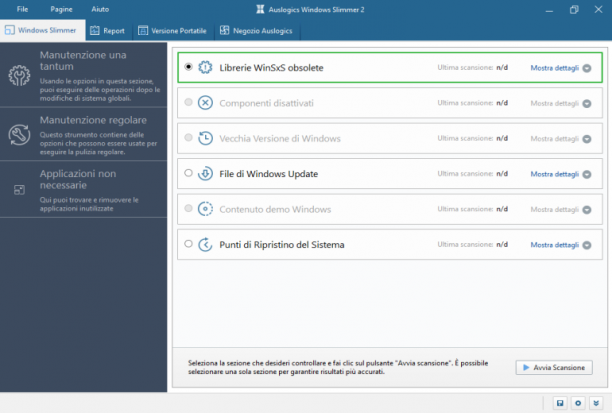This screenshot has height=413, width=612.
Task: Select the Punti di Ripristino del Sistema radio
Action: click(x=189, y=244)
